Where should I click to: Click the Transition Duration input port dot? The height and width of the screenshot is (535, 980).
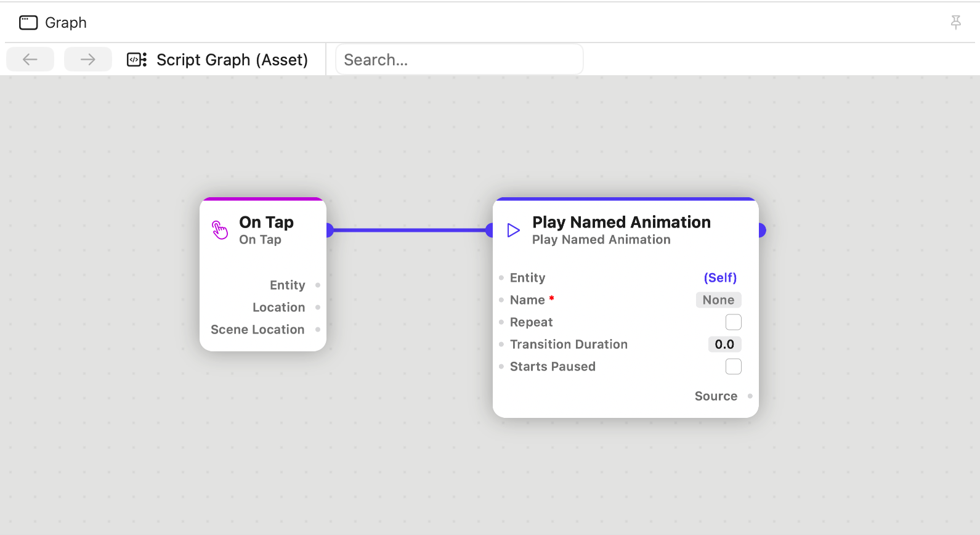501,345
